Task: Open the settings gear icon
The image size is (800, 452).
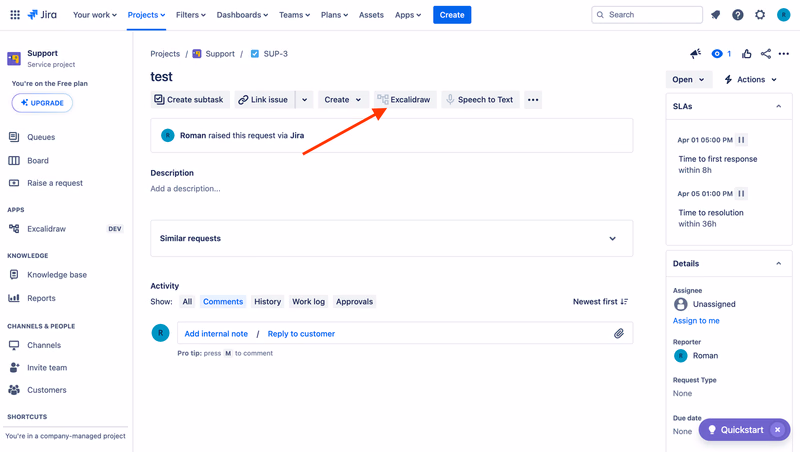Action: click(x=760, y=15)
